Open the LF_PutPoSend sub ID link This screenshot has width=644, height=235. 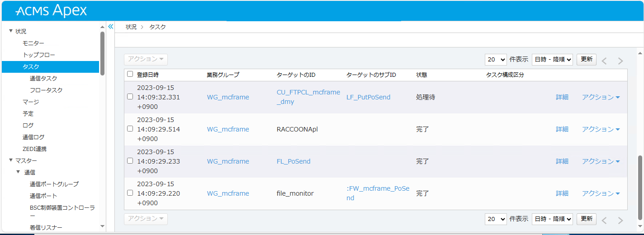pos(368,97)
